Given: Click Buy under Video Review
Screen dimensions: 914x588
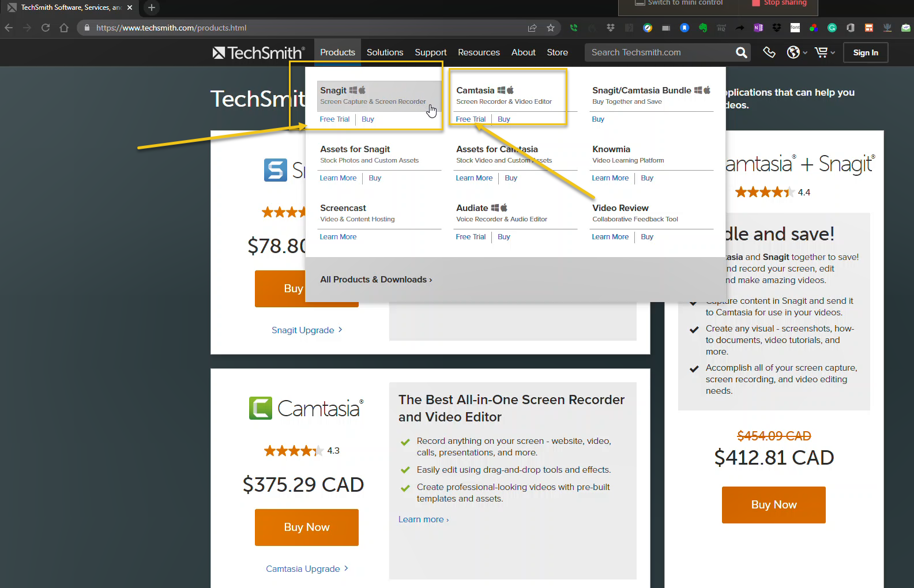Looking at the screenshot, I should (x=647, y=237).
